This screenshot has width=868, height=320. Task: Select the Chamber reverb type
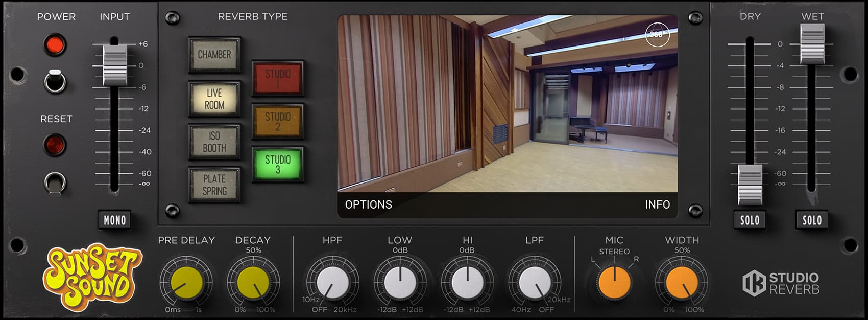pyautogui.click(x=214, y=55)
